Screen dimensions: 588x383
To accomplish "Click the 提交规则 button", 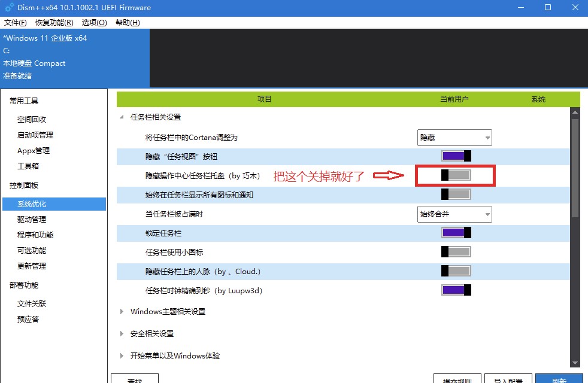I will [x=457, y=378].
